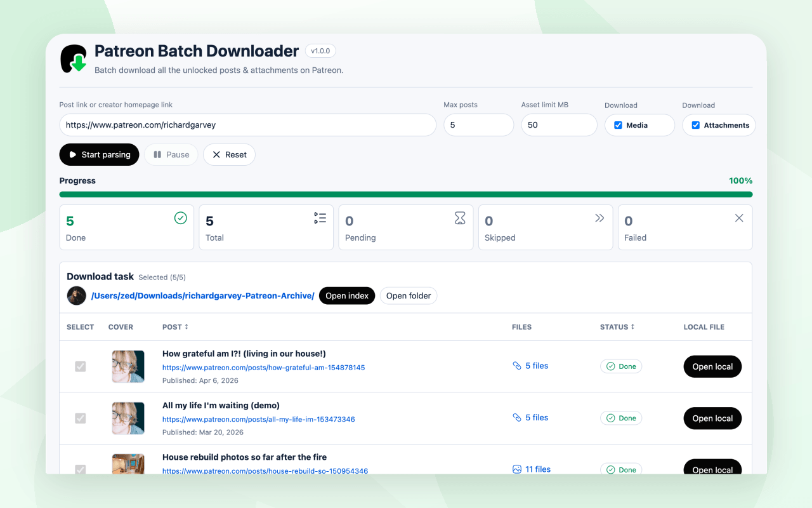The image size is (812, 508).
Task: Click the green checkmark icon in Done card
Action: (181, 218)
